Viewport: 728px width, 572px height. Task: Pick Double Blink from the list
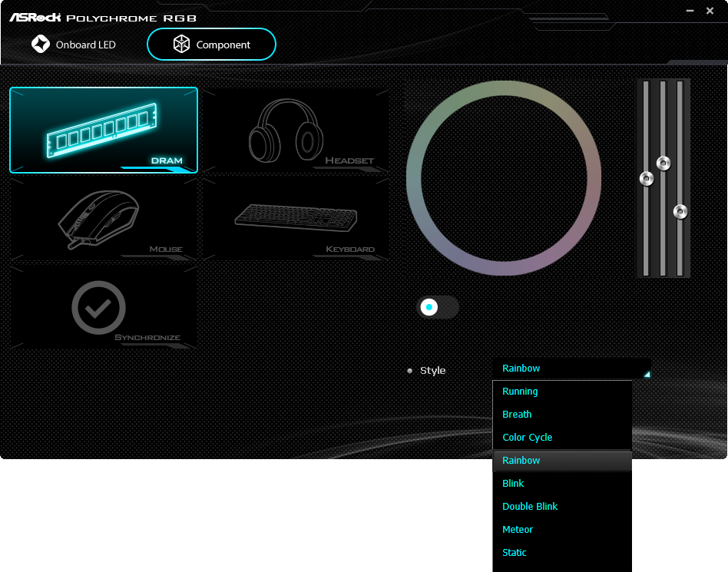click(562, 507)
